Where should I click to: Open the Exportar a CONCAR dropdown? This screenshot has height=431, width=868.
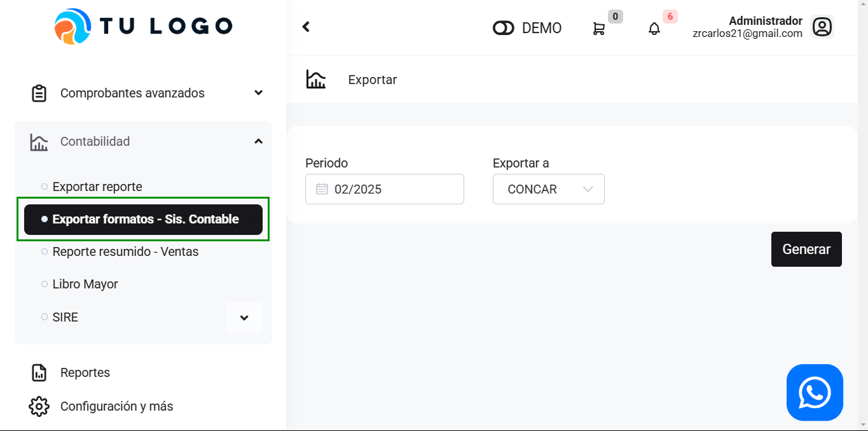(x=548, y=189)
